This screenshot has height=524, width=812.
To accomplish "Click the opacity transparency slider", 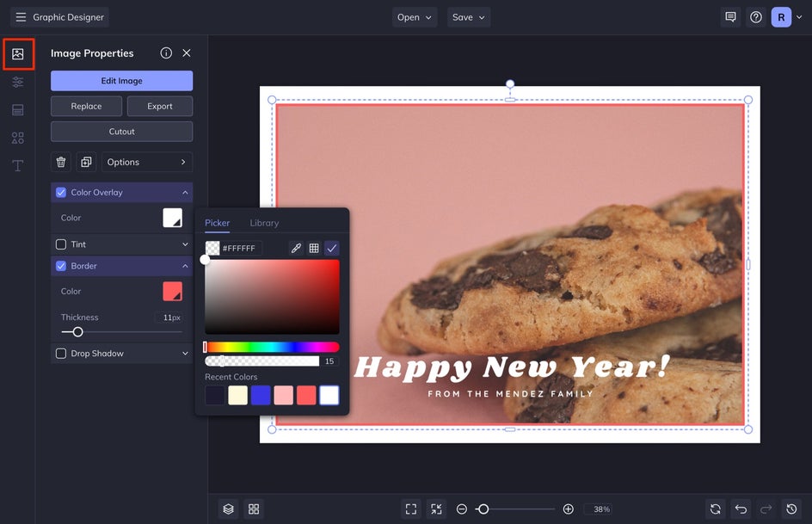I will pyautogui.click(x=262, y=361).
